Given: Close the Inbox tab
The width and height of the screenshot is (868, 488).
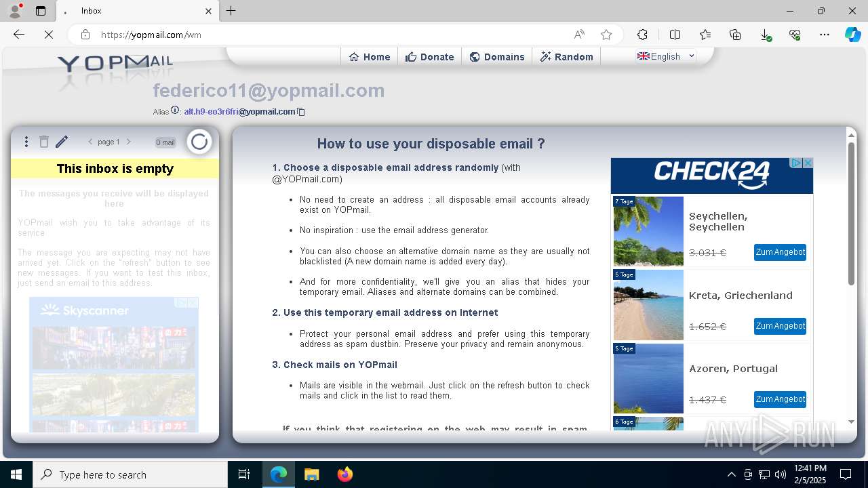Looking at the screenshot, I should (208, 11).
